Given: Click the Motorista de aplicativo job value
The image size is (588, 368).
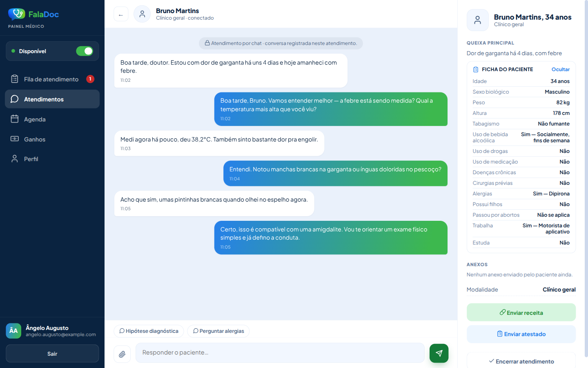Looking at the screenshot, I should pyautogui.click(x=546, y=229).
